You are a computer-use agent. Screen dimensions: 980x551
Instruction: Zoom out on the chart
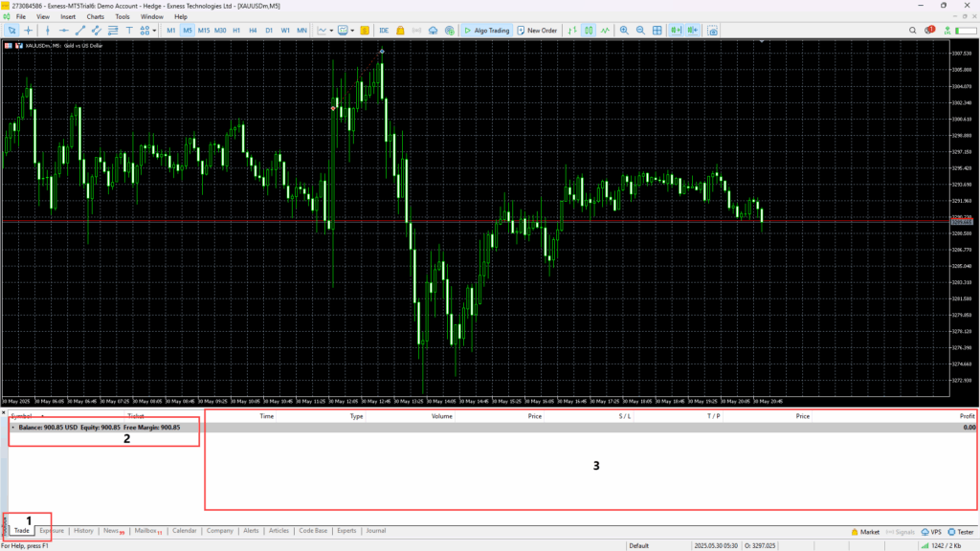pyautogui.click(x=639, y=30)
